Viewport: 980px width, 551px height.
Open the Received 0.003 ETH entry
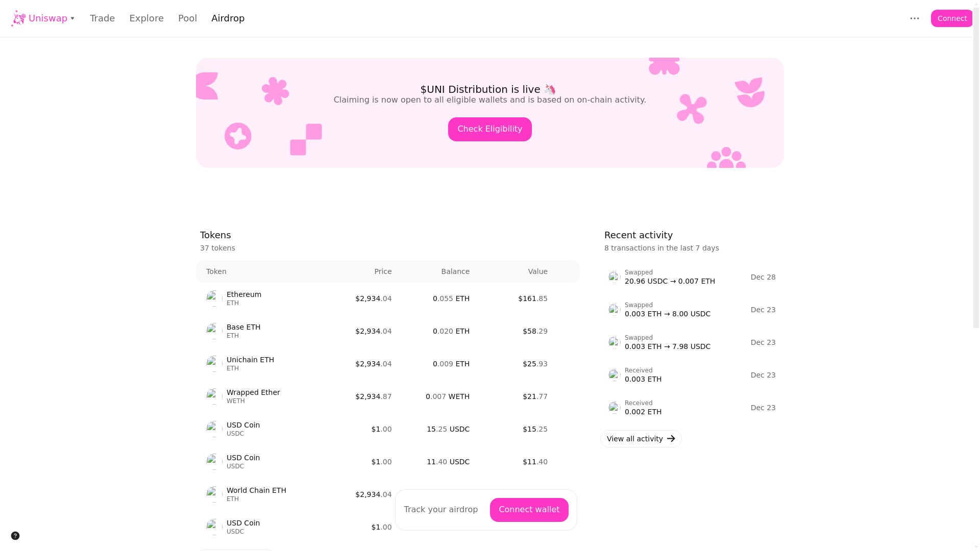692,375
